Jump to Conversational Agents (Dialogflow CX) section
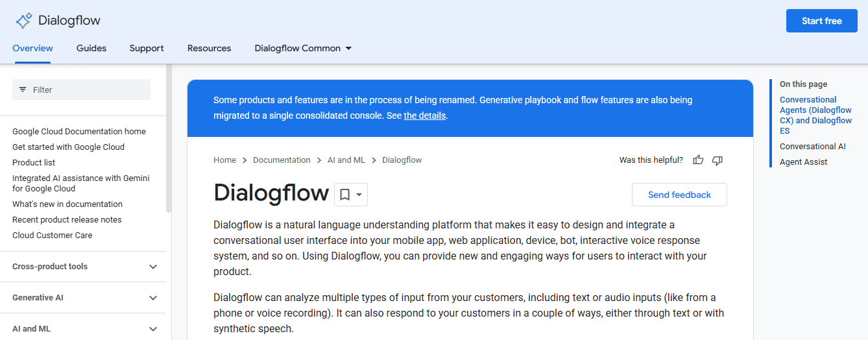 [x=815, y=115]
